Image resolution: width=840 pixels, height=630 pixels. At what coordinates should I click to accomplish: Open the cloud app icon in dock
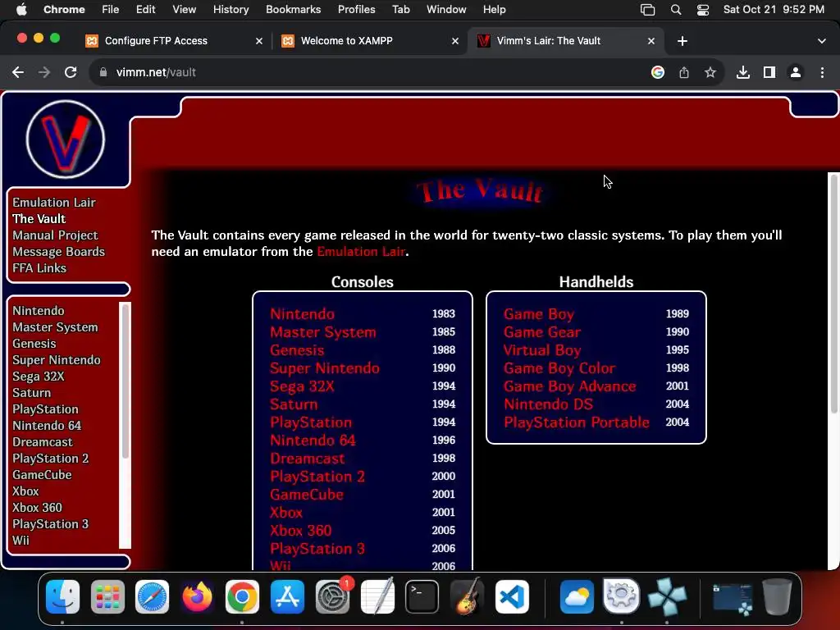tap(577, 597)
